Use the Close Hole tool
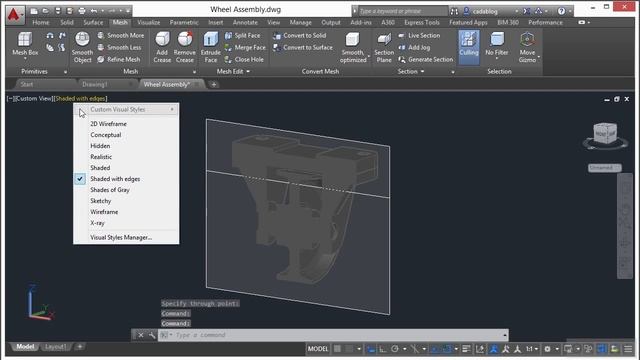640x360 pixels. point(244,59)
